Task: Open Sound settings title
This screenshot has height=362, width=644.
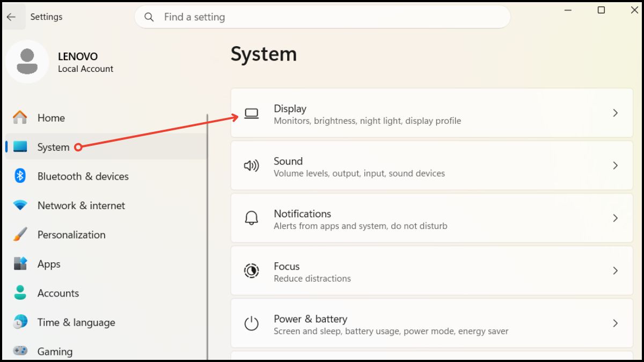Action: pos(288,161)
